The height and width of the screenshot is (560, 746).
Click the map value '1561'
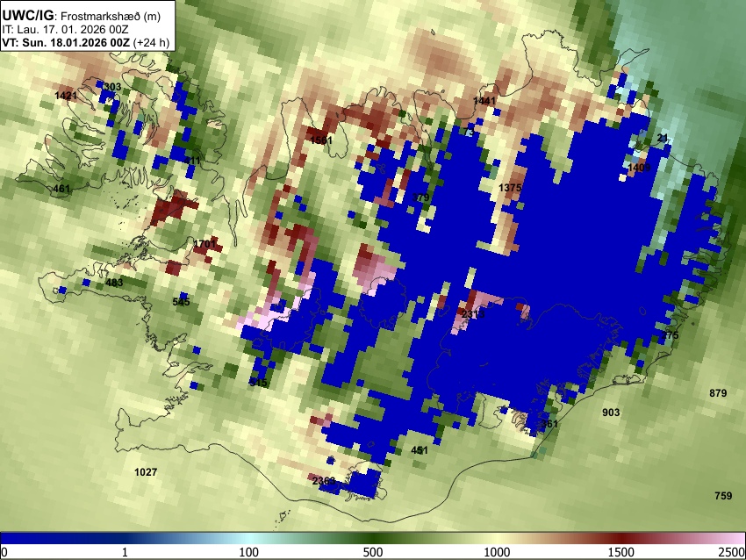click(321, 140)
